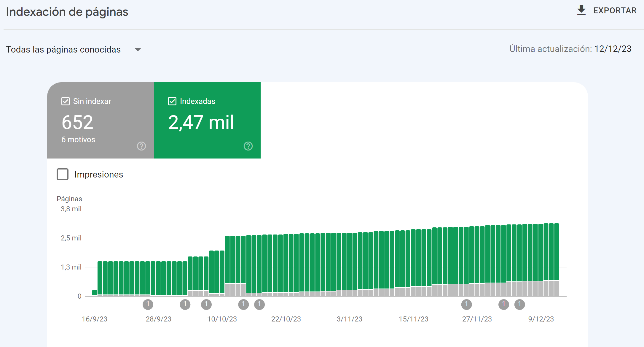Screen dimensions: 644x347
Task: Click the annotation marker between 28/9/23 and 10/10/23
Action: (x=185, y=304)
